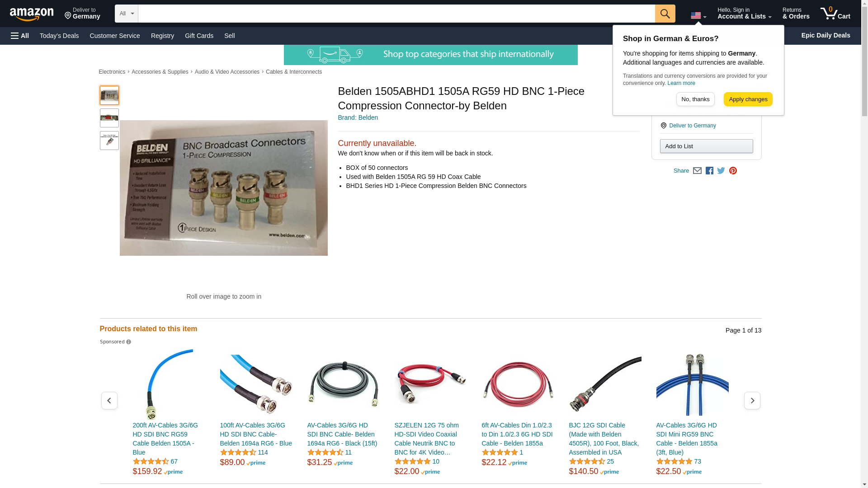
Task: Show previous related products page
Action: (109, 401)
